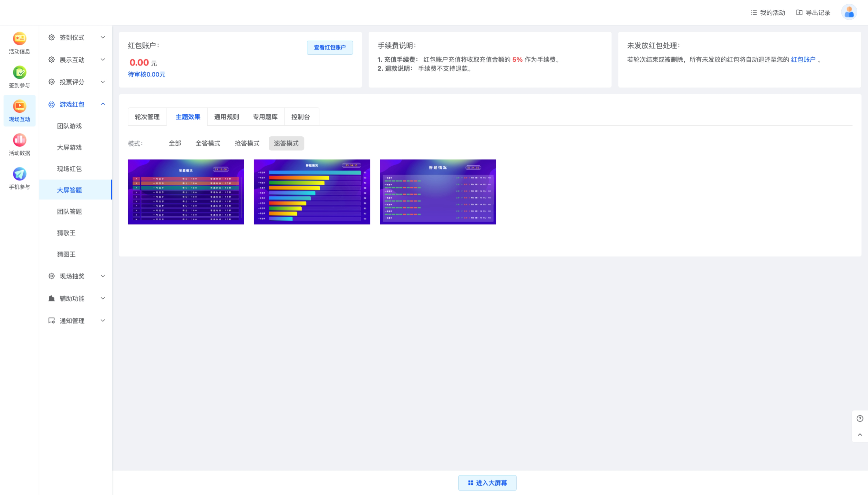Switch to the 主题效果 tab

click(188, 117)
